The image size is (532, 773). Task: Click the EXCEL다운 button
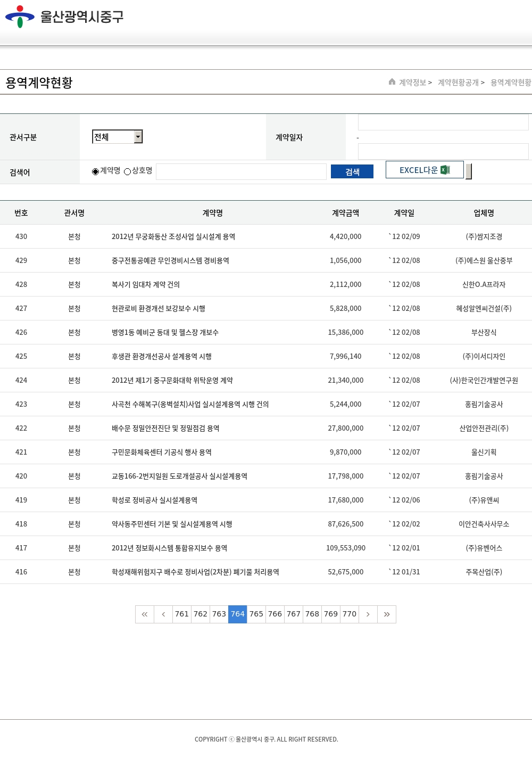pyautogui.click(x=424, y=170)
